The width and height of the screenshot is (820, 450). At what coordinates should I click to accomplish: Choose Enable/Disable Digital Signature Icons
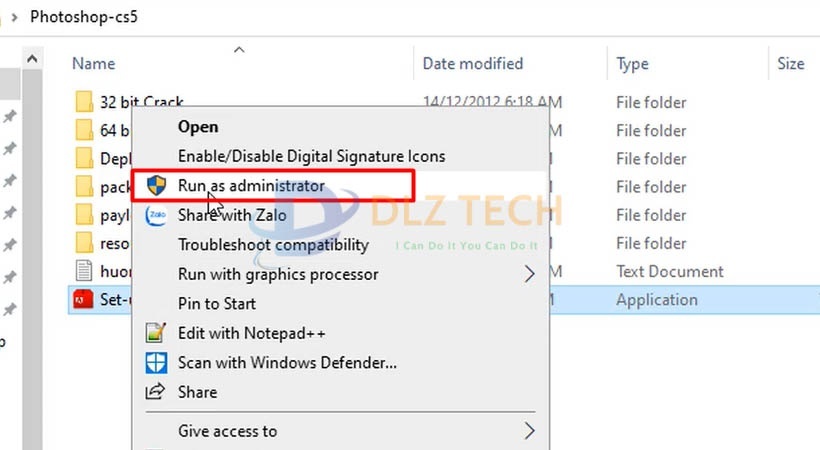pos(311,156)
